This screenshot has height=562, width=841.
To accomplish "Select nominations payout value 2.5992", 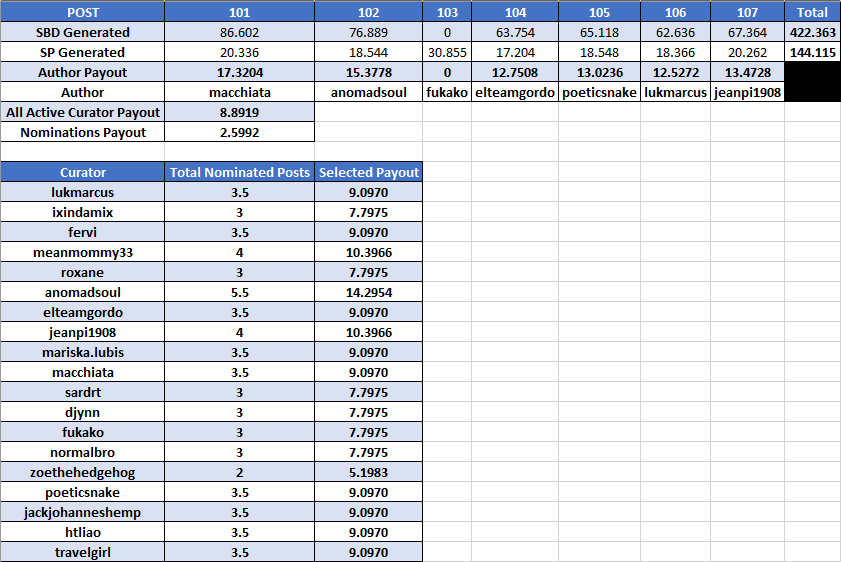I will [239, 132].
